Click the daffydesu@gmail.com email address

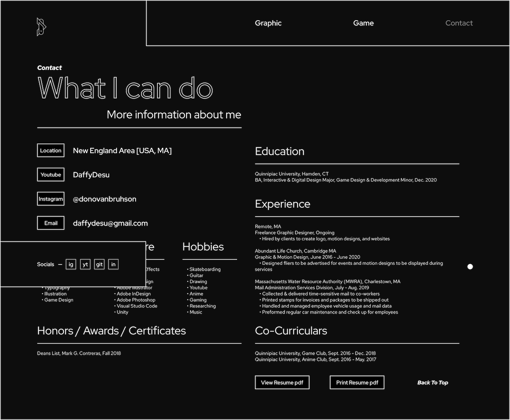110,223
